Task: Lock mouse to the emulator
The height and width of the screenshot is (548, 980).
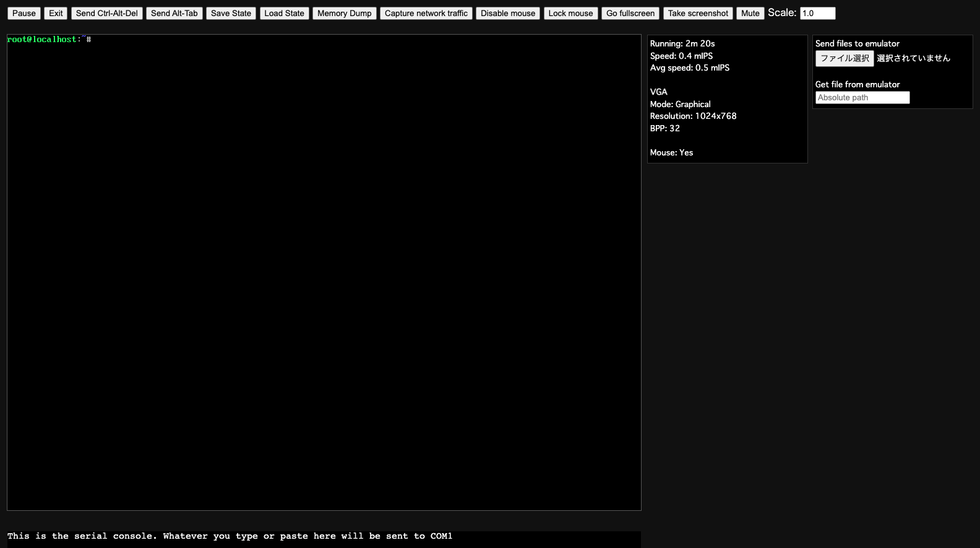Action: (570, 13)
